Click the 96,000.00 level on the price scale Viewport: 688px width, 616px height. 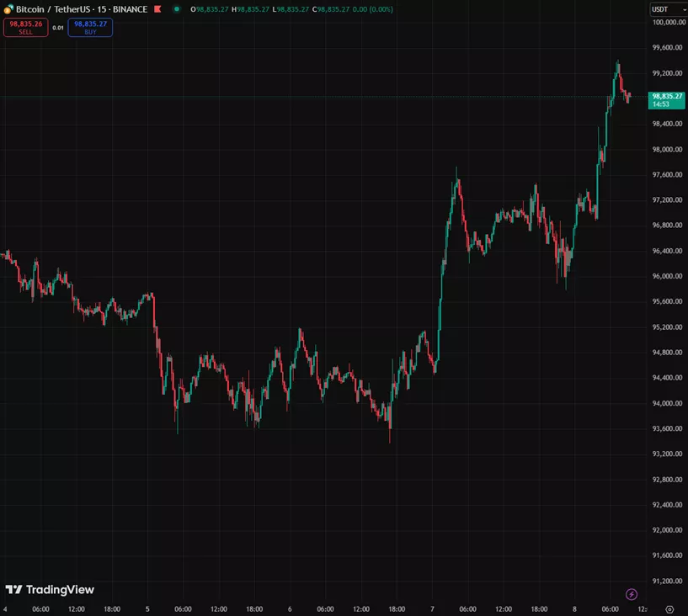tap(666, 276)
